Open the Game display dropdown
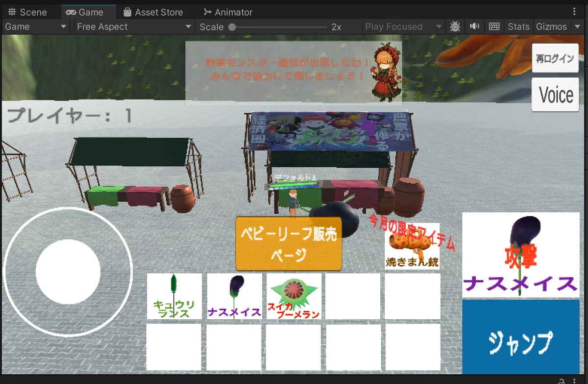Screen dimensions: 588x384 (35, 26)
